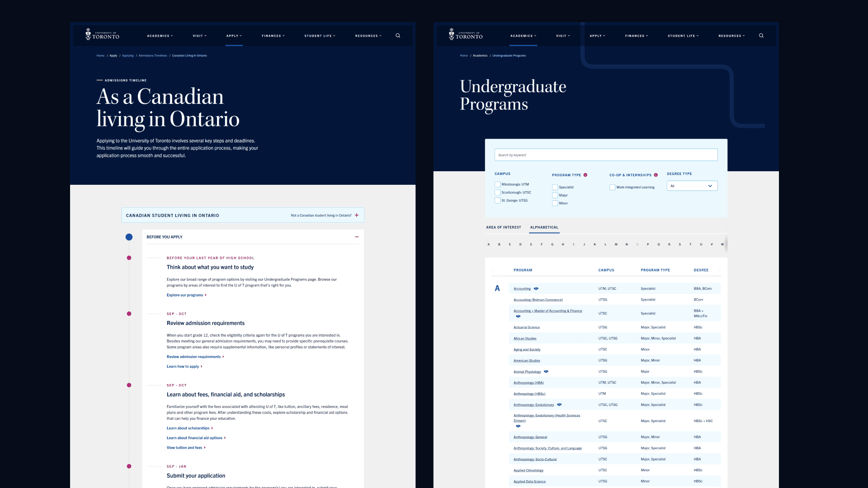Expand the Visit menu on the Admissions Timeline page

[x=200, y=36]
